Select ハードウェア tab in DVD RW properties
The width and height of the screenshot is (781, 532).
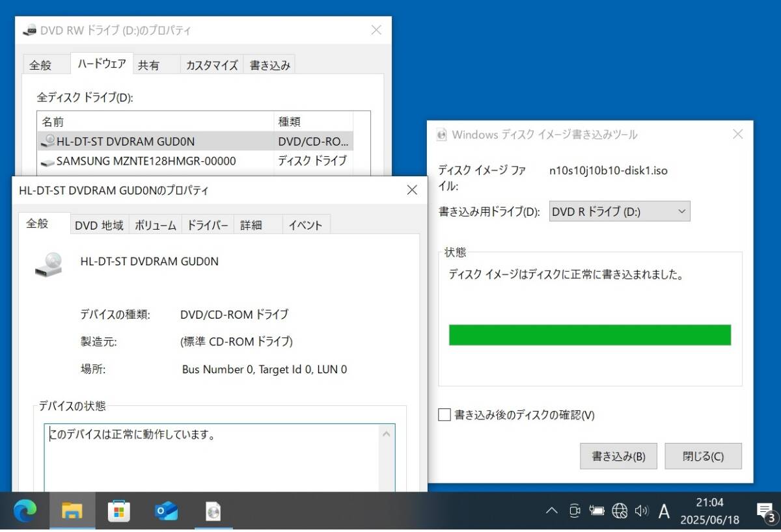click(x=102, y=64)
